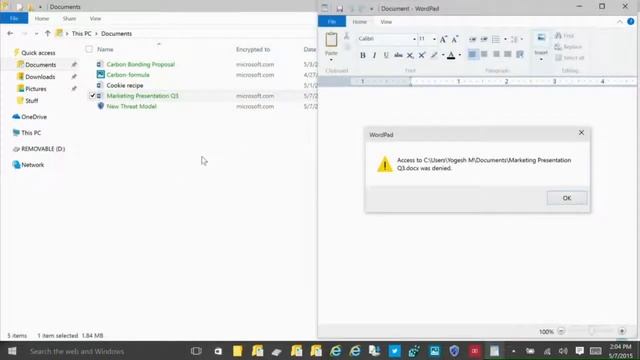The width and height of the screenshot is (640, 360).
Task: Grow the font size in WordPad
Action: (443, 39)
